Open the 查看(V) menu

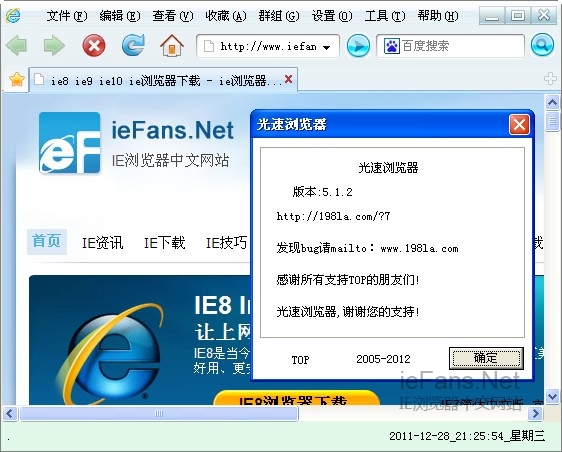173,16
